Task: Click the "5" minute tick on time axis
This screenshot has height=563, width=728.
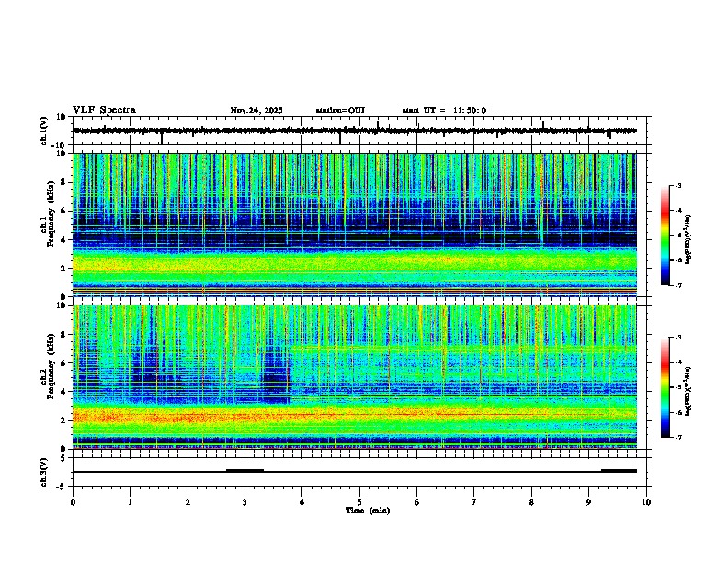Action: (x=359, y=502)
